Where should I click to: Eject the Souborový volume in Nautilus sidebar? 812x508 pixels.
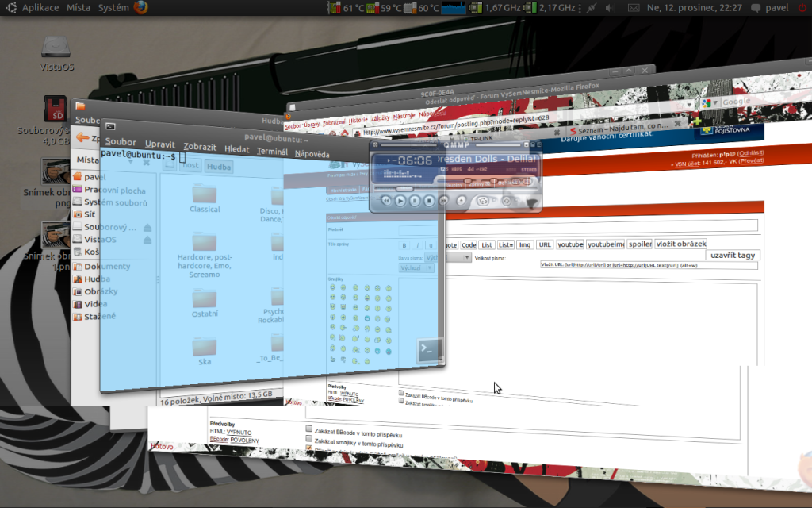click(x=147, y=228)
